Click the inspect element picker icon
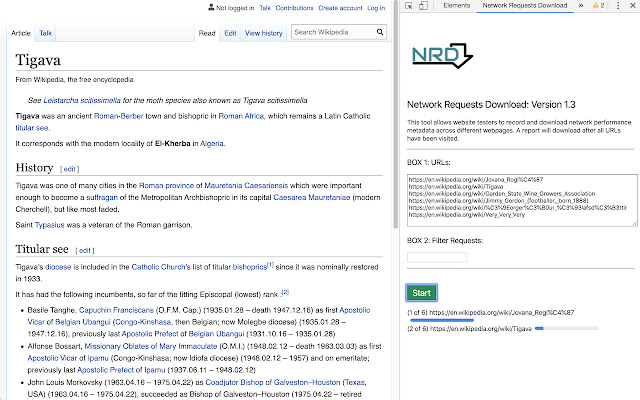This screenshot has width=640, height=400. coord(409,6)
